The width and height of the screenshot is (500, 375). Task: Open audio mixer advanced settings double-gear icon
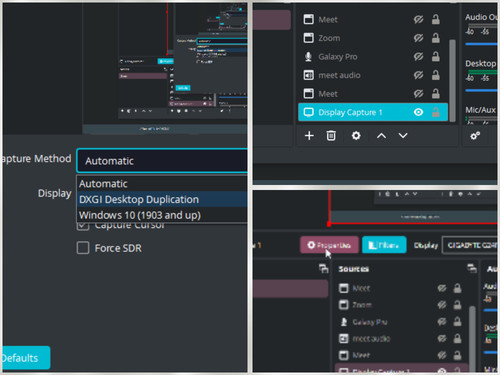475,136
